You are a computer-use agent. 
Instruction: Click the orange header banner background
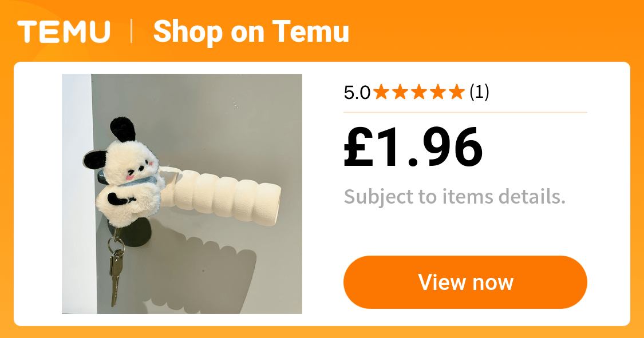pyautogui.click(x=493, y=31)
